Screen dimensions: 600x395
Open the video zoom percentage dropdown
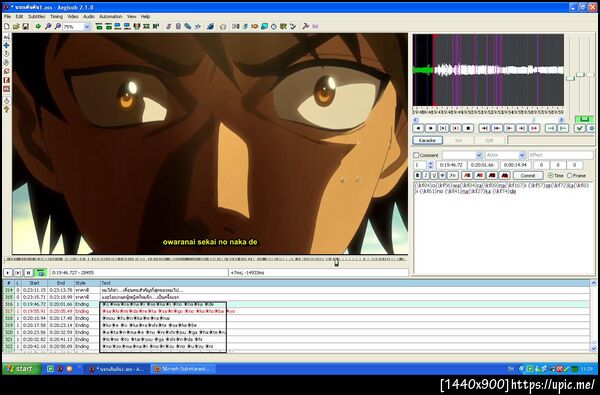87,27
